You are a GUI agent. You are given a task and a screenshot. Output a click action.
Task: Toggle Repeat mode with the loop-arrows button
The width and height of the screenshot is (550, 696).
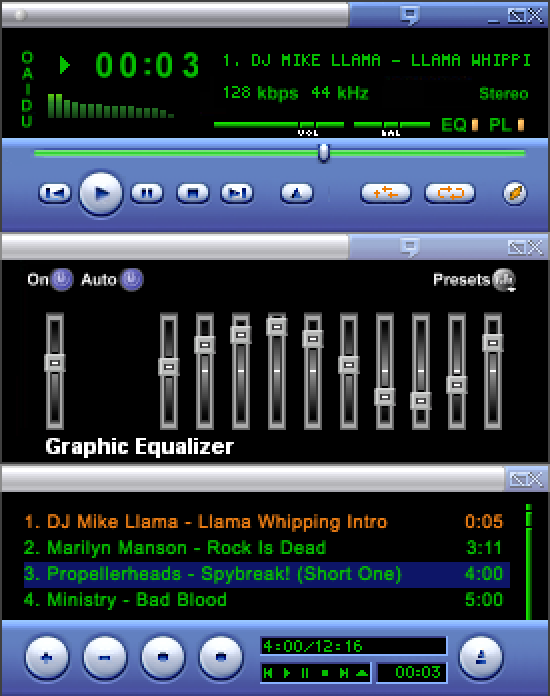450,193
